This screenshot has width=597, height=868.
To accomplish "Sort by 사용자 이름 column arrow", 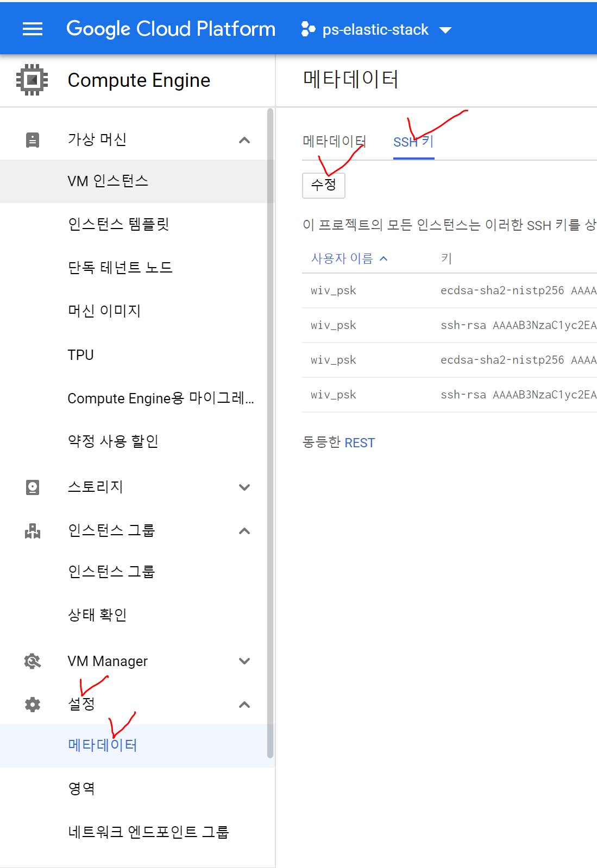I will pos(384,258).
